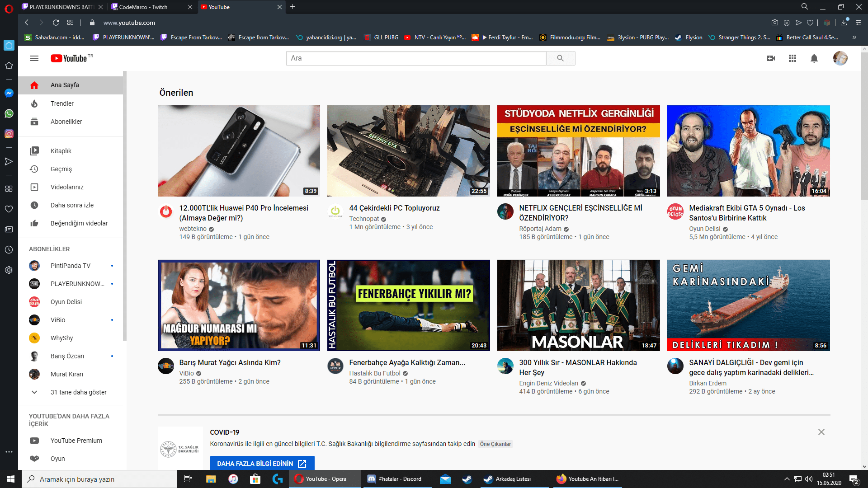868x488 pixels.
Task: Open Geçmiş in the YouTube sidebar
Action: [x=71, y=169]
